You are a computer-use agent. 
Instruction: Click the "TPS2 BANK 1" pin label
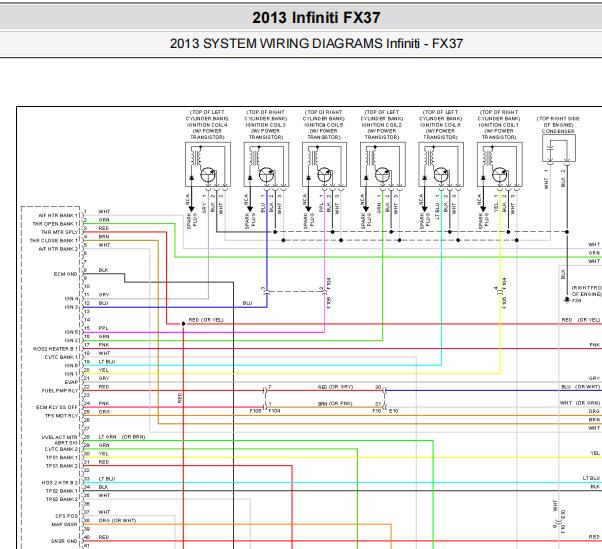(x=62, y=491)
